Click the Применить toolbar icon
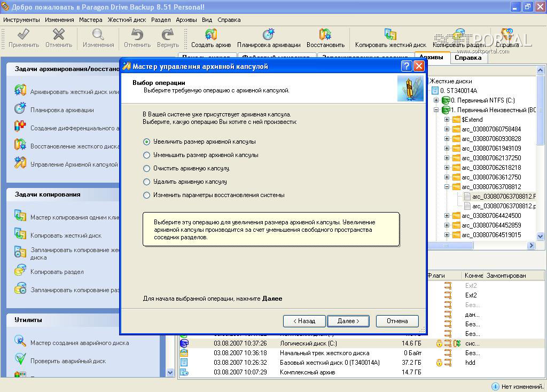Viewport: 547px width, 392px height. 24,34
